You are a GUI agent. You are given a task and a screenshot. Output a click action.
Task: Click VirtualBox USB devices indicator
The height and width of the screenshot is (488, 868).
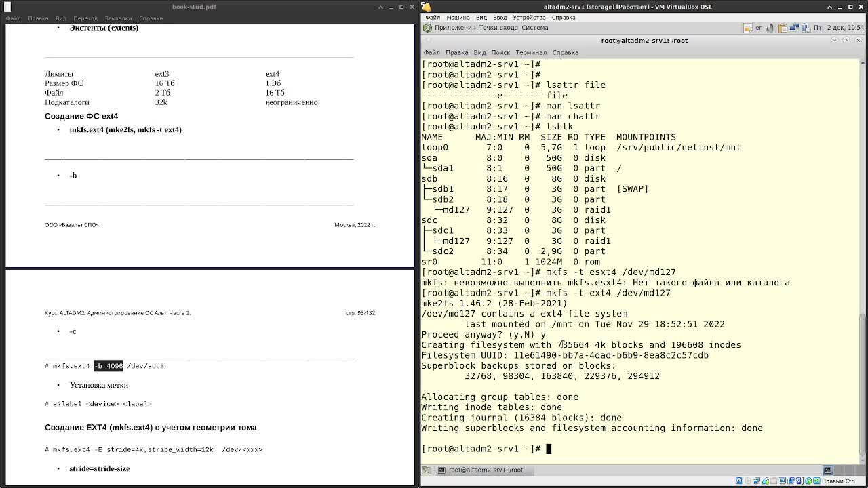(766, 481)
